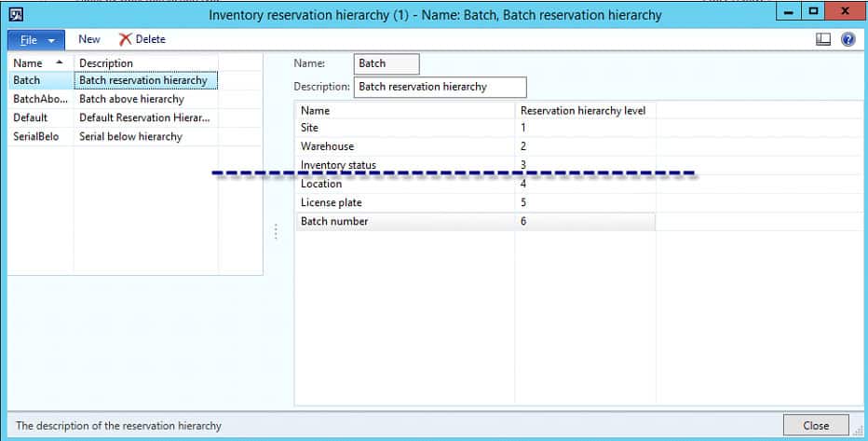The height and width of the screenshot is (441, 868).
Task: Close window using red X title button
Action: tap(846, 11)
